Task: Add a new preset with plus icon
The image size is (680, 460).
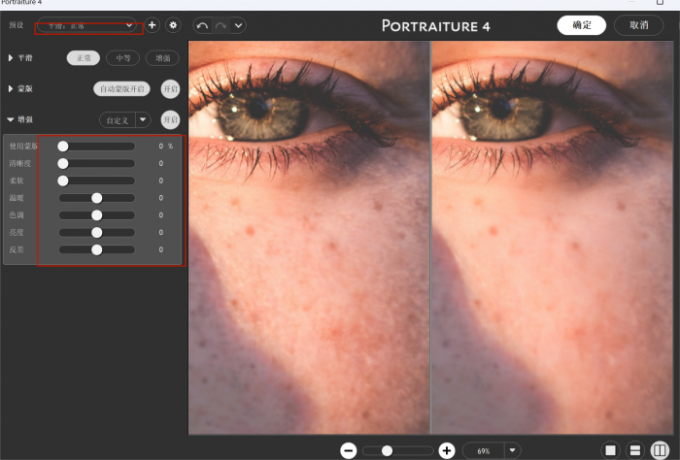Action: pyautogui.click(x=152, y=25)
